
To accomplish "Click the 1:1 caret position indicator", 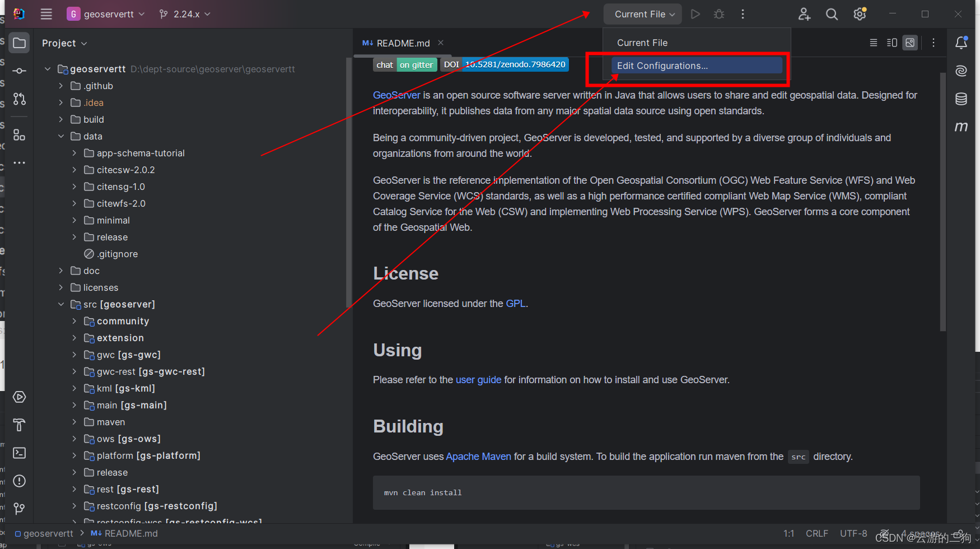I will pos(789,533).
